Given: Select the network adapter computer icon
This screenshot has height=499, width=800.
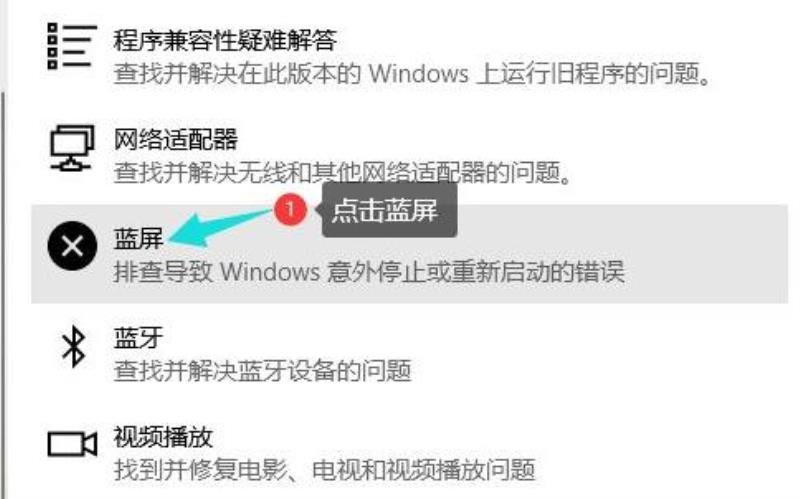Looking at the screenshot, I should click(x=72, y=148).
